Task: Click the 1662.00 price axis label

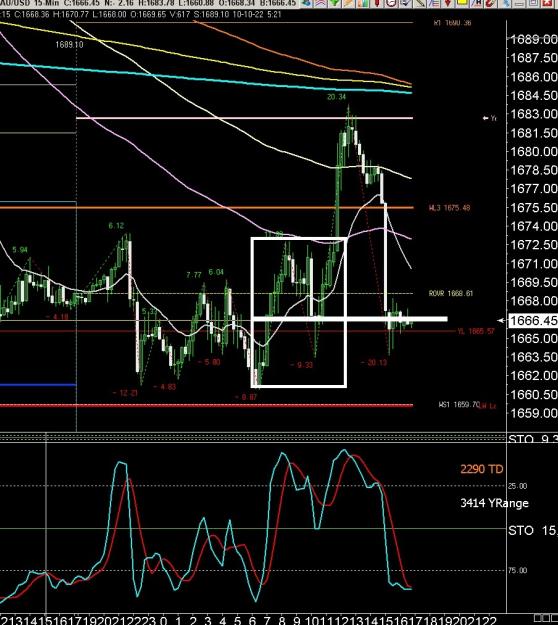Action: coord(534,375)
